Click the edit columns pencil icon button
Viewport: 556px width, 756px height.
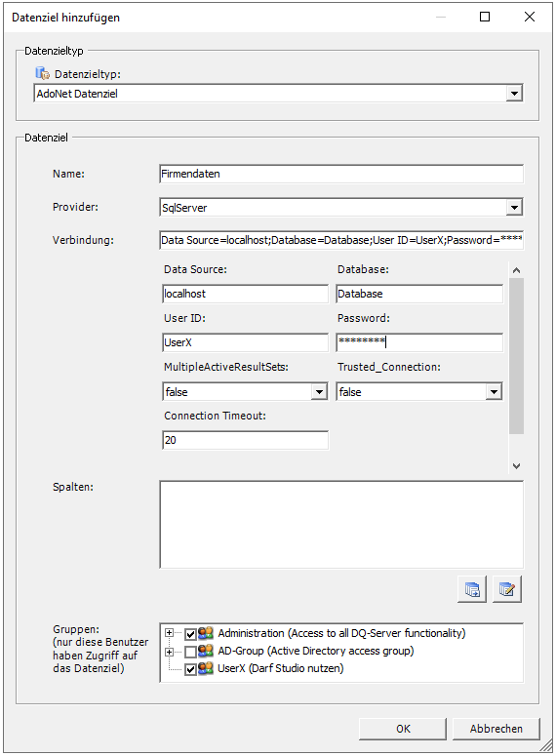507,589
